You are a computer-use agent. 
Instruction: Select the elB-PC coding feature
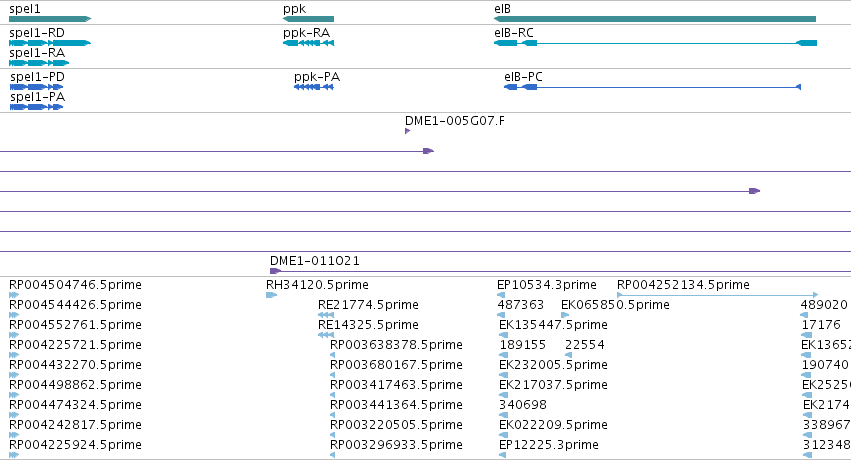(x=652, y=87)
